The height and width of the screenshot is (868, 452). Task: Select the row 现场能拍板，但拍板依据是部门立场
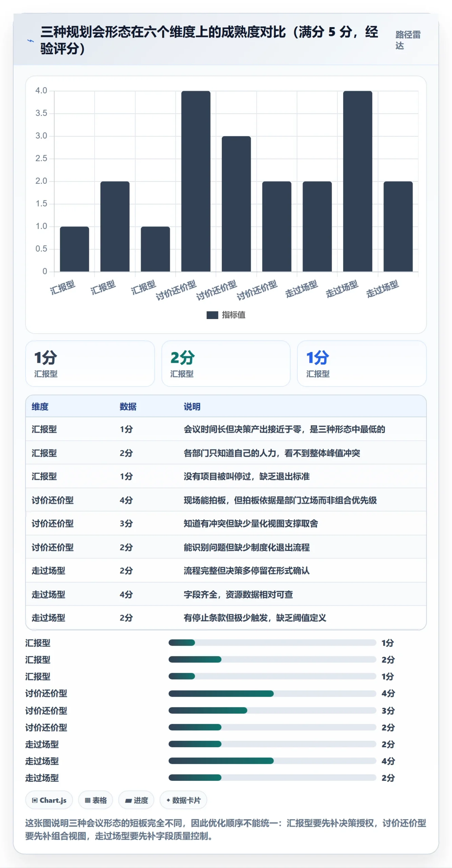tap(226, 500)
